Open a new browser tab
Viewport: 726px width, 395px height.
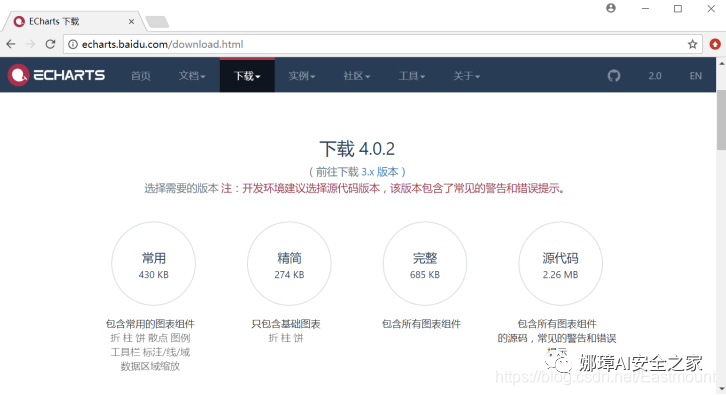[157, 22]
